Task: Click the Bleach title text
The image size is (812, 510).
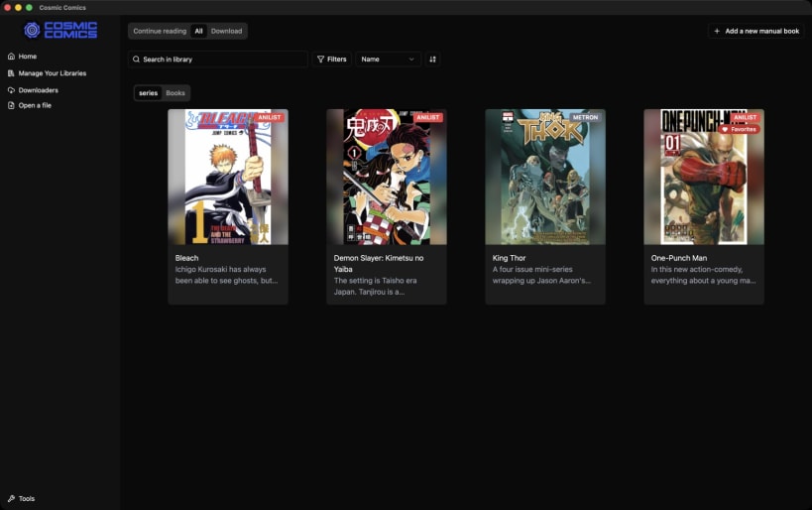Action: pyautogui.click(x=187, y=258)
